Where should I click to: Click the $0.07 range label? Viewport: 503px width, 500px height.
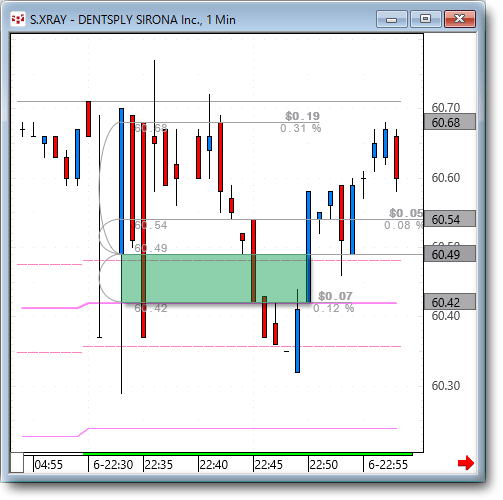pos(335,296)
